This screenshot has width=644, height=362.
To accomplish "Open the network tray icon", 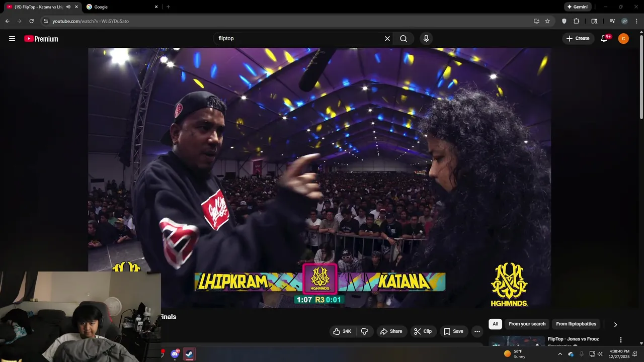I will coord(592,354).
